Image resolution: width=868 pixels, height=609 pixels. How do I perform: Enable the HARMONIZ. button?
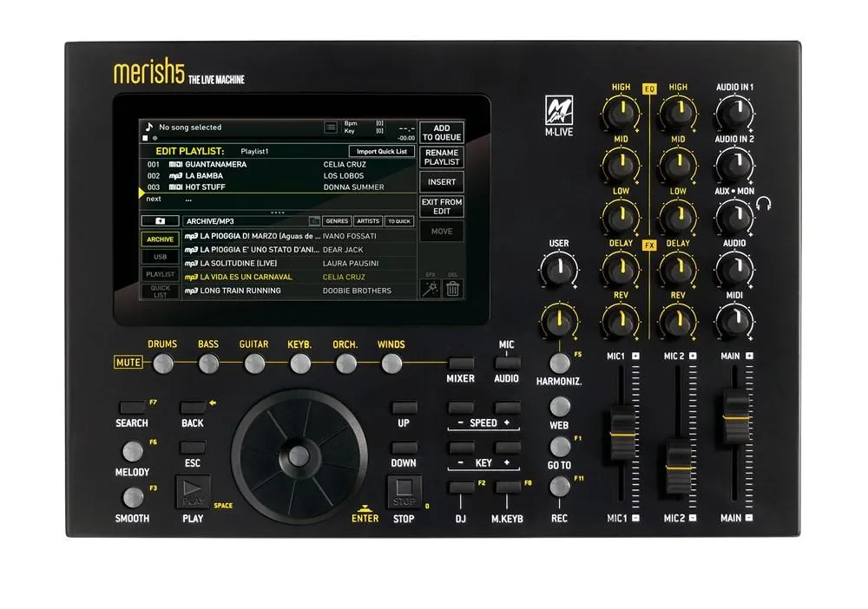pos(560,363)
